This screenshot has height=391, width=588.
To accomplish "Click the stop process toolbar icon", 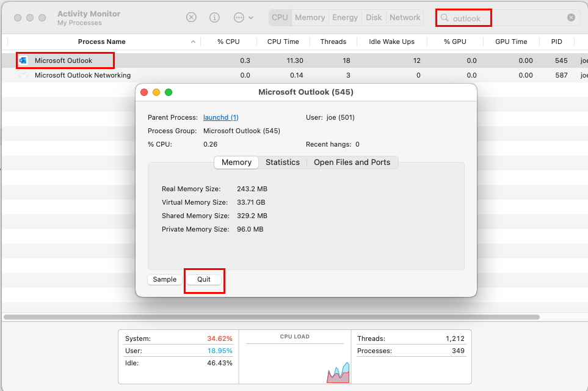I will pyautogui.click(x=191, y=18).
